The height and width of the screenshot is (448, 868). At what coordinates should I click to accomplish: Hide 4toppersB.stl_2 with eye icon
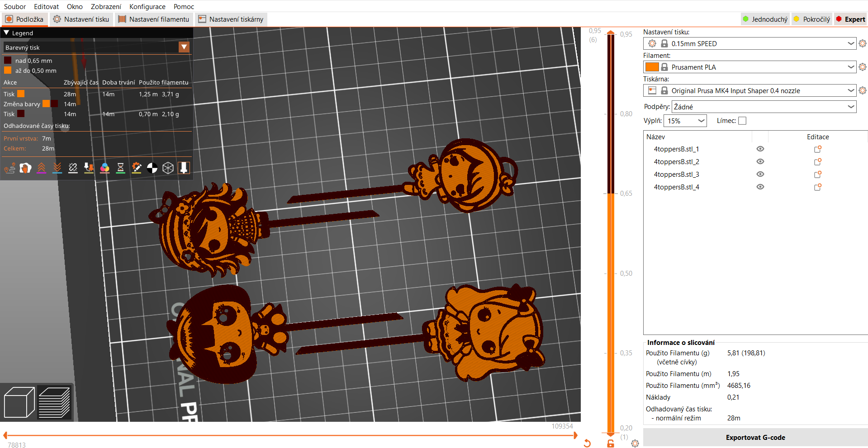point(760,161)
